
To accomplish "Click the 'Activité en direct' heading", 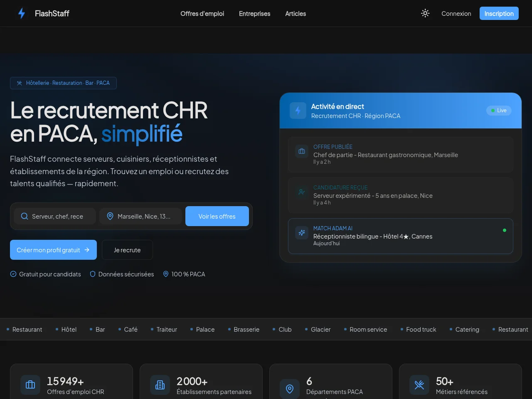I will [x=337, y=106].
